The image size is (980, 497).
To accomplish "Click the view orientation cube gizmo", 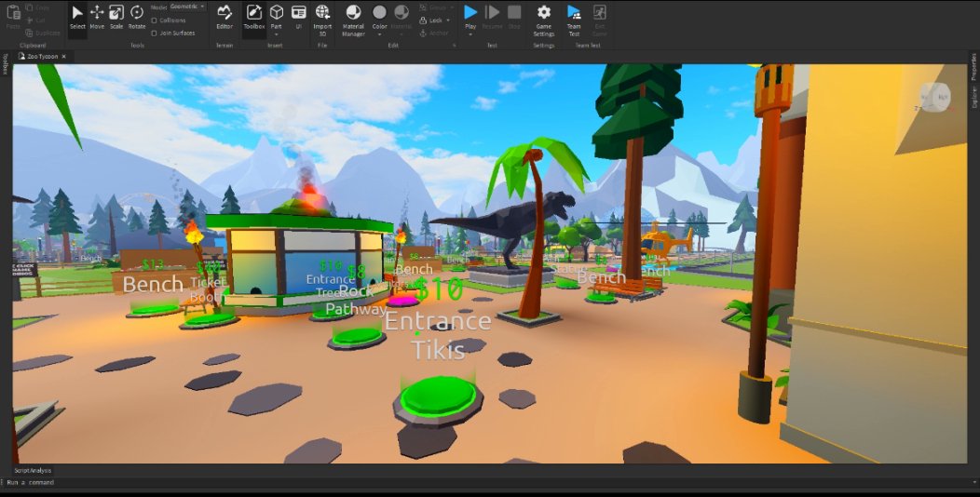I will click(935, 98).
